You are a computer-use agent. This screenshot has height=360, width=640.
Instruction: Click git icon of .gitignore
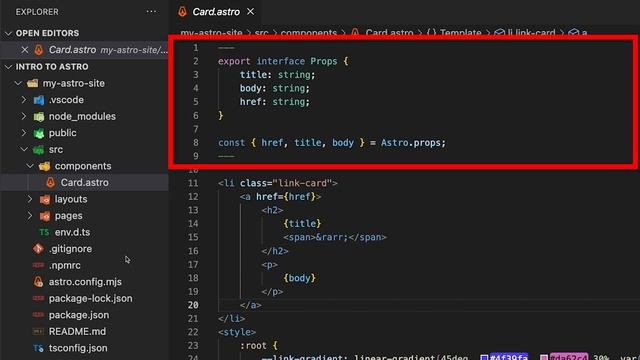(38, 249)
